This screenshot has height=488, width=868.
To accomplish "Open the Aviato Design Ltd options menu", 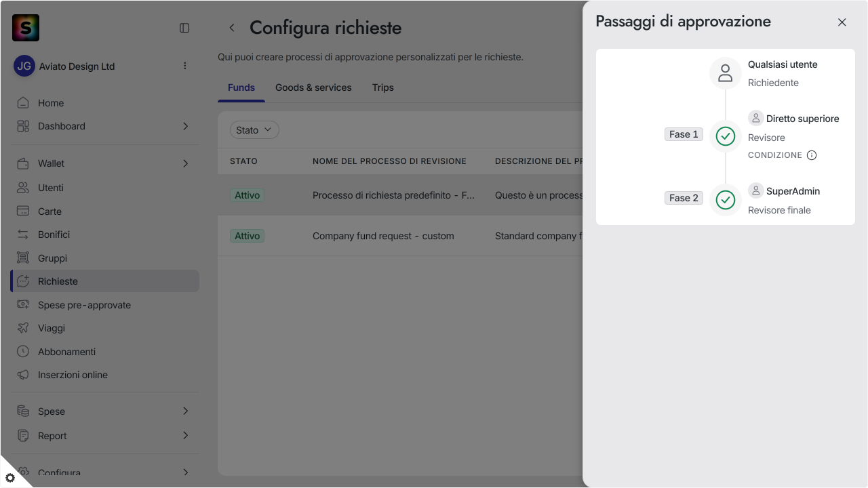I will (185, 66).
